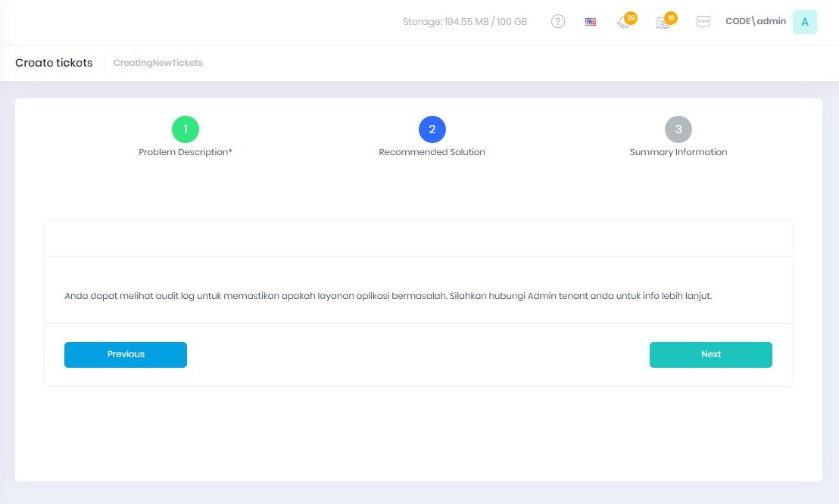Image resolution: width=839 pixels, height=504 pixels.
Task: Click the CreatingNewTickets breadcrumb
Action: pos(158,63)
